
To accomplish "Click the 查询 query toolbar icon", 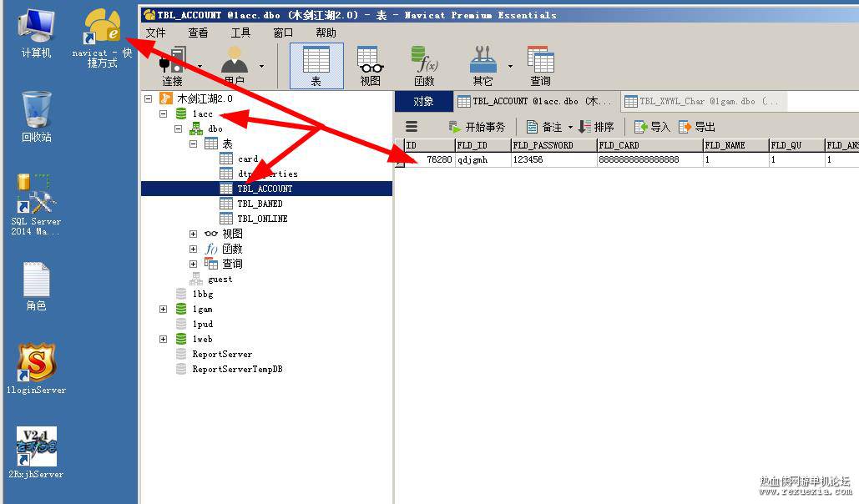I will (x=540, y=66).
